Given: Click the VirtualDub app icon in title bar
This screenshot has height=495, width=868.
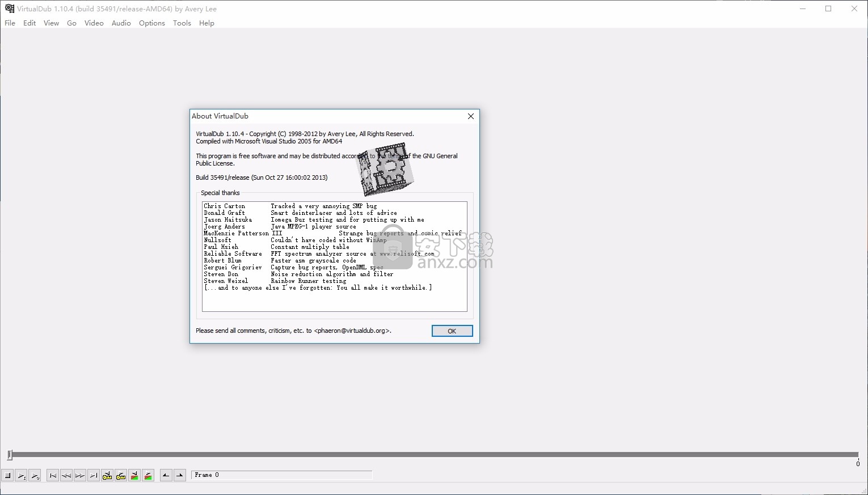Looking at the screenshot, I should pos(9,9).
